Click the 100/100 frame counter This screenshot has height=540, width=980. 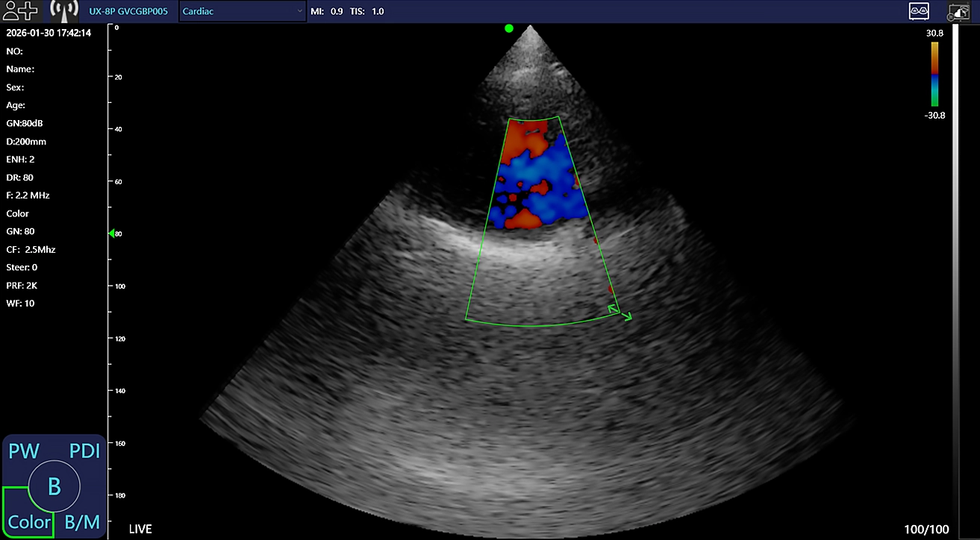(926, 529)
